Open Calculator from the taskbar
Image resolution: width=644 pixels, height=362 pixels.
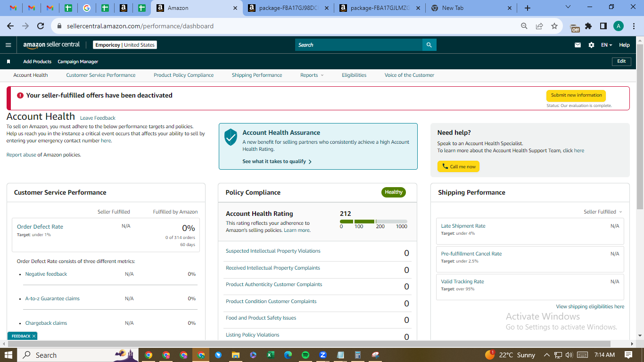(358, 355)
